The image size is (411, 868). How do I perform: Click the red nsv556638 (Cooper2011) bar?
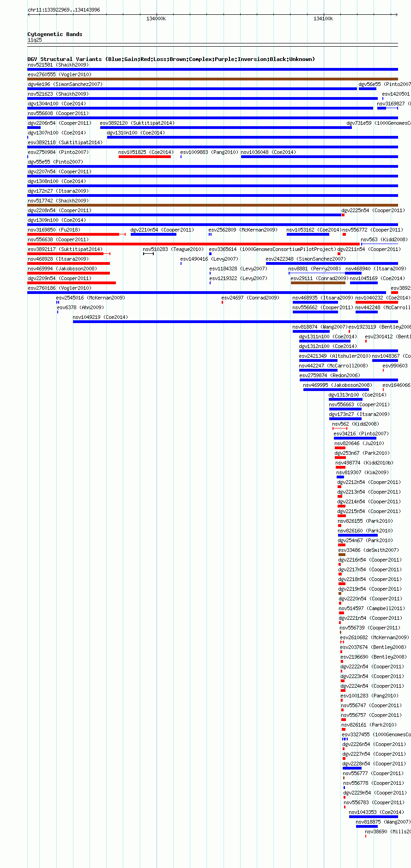pyautogui.click(x=193, y=244)
